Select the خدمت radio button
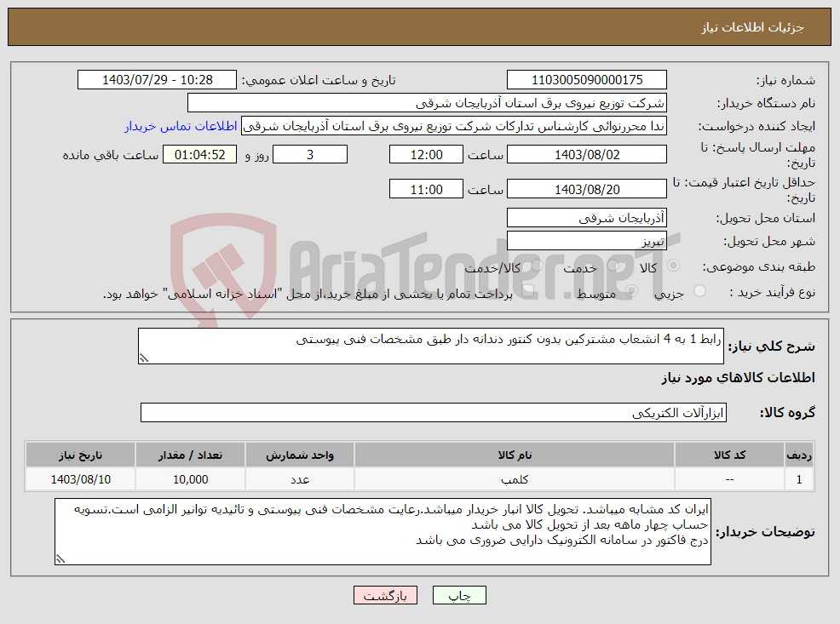Image resolution: width=840 pixels, height=624 pixels. click(613, 266)
